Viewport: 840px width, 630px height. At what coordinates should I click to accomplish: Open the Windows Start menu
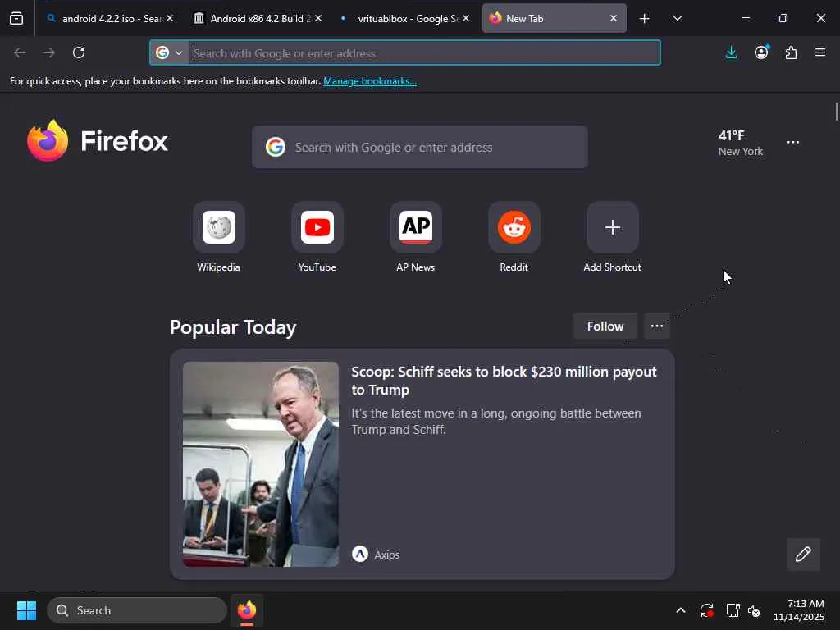click(26, 610)
